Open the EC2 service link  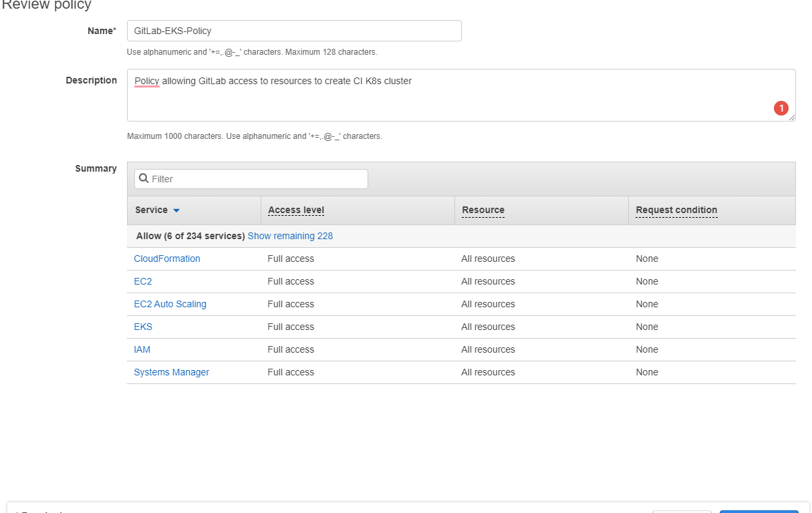click(x=143, y=281)
